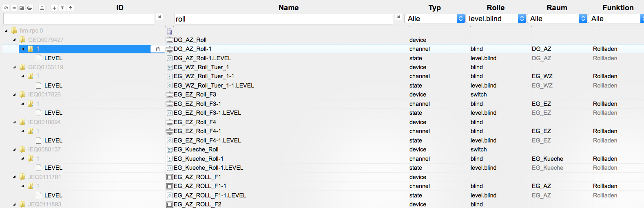The height and width of the screenshot is (208, 644).
Task: Click the EG_AZ_ROLL_F2 device icon
Action: point(170,204)
